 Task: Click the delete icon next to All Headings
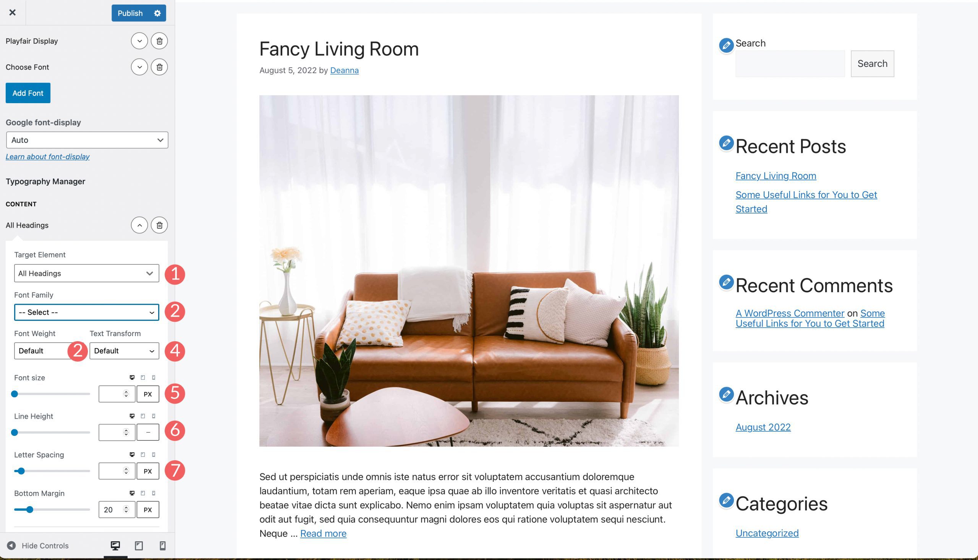pyautogui.click(x=159, y=225)
